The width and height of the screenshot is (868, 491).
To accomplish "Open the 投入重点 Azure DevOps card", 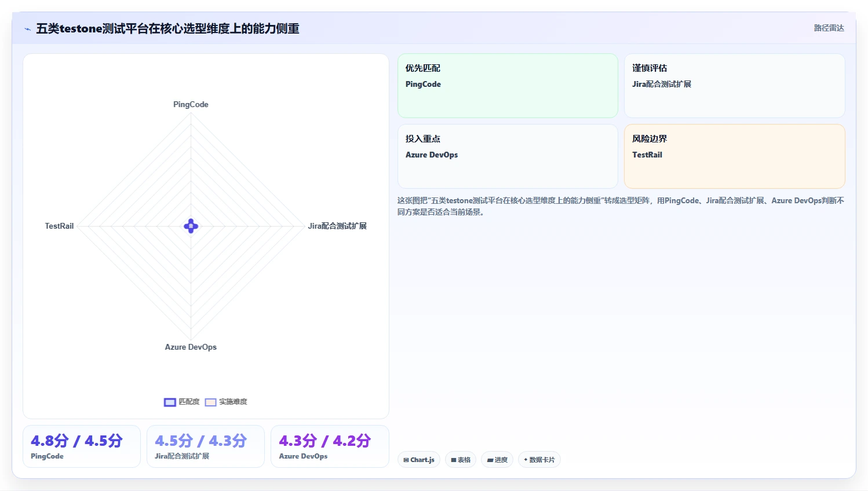I will click(508, 156).
